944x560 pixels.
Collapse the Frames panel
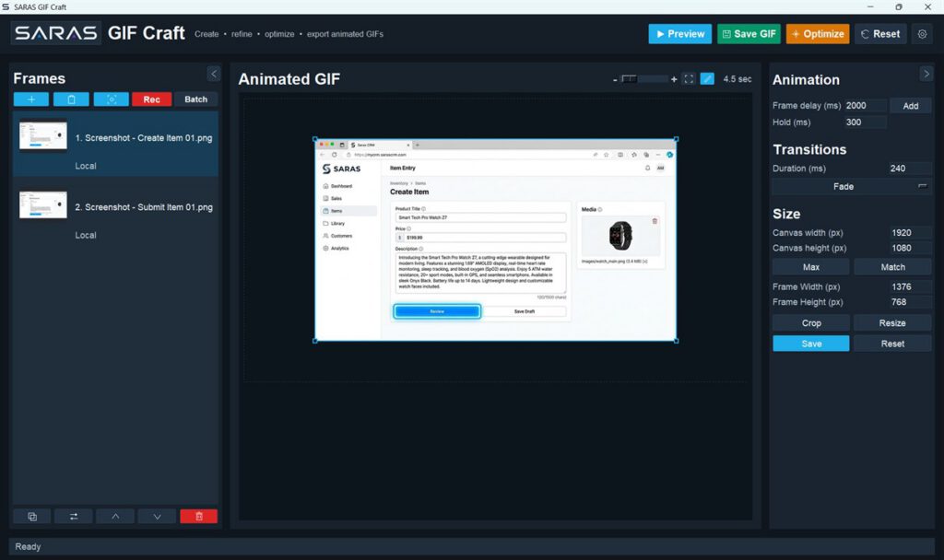pyautogui.click(x=214, y=74)
